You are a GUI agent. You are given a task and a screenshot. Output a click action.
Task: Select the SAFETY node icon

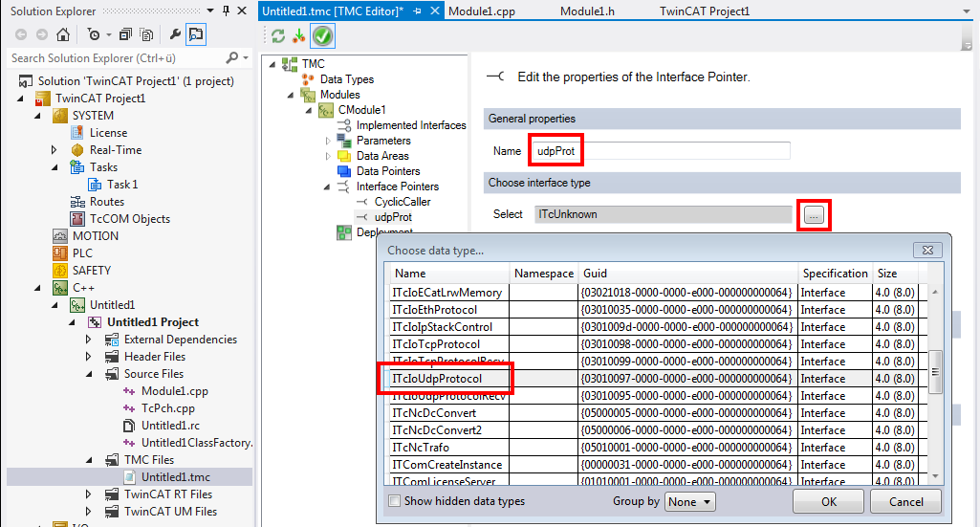pyautogui.click(x=60, y=270)
